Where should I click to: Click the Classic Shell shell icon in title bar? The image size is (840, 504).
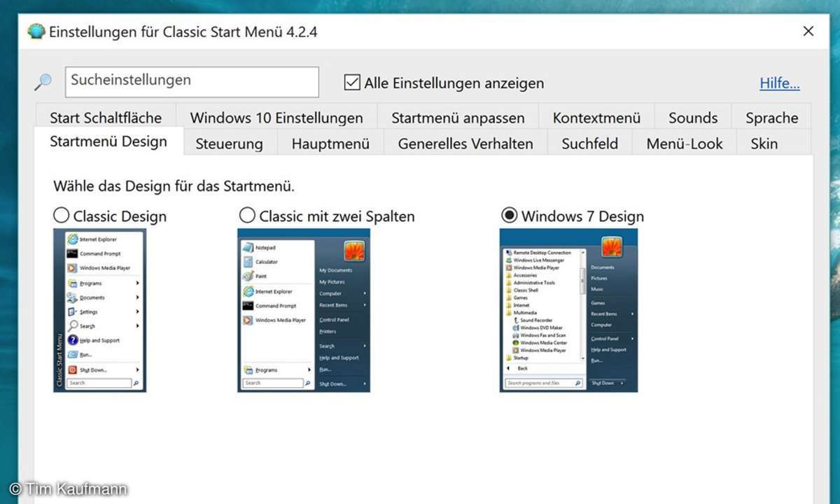click(x=36, y=32)
